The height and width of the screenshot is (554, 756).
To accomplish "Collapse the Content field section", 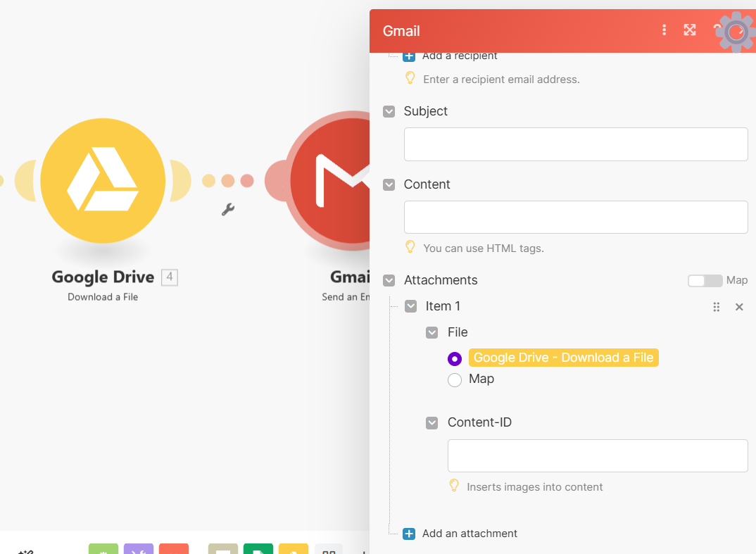I will 389,184.
